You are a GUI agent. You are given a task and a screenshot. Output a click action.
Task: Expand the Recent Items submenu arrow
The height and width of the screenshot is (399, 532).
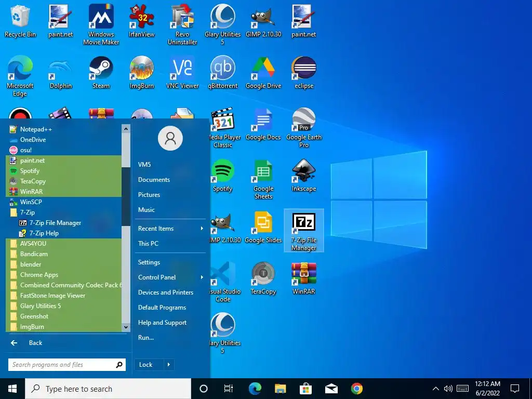click(202, 229)
